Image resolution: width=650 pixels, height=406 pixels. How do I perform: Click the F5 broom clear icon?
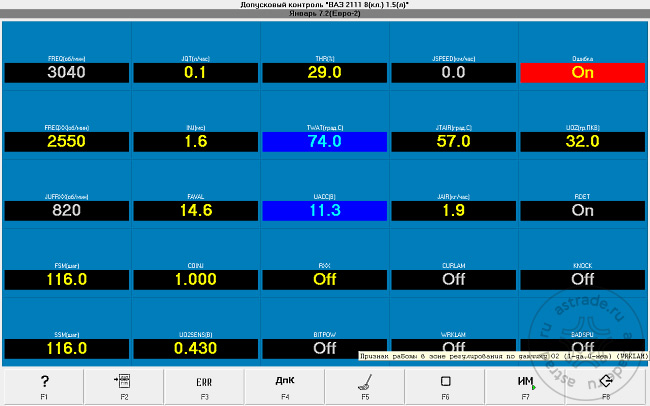pos(365,387)
